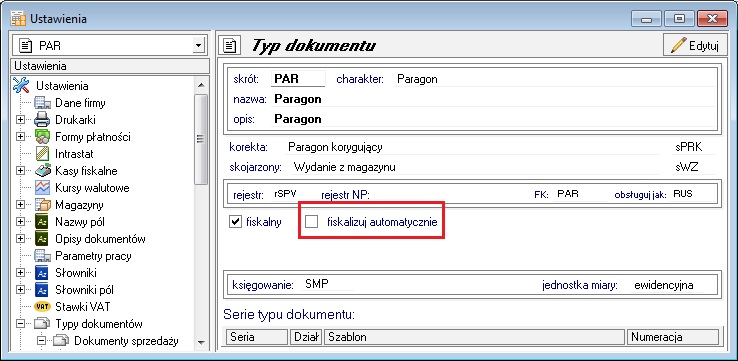Click the Numeracja column header

pyautogui.click(x=673, y=337)
